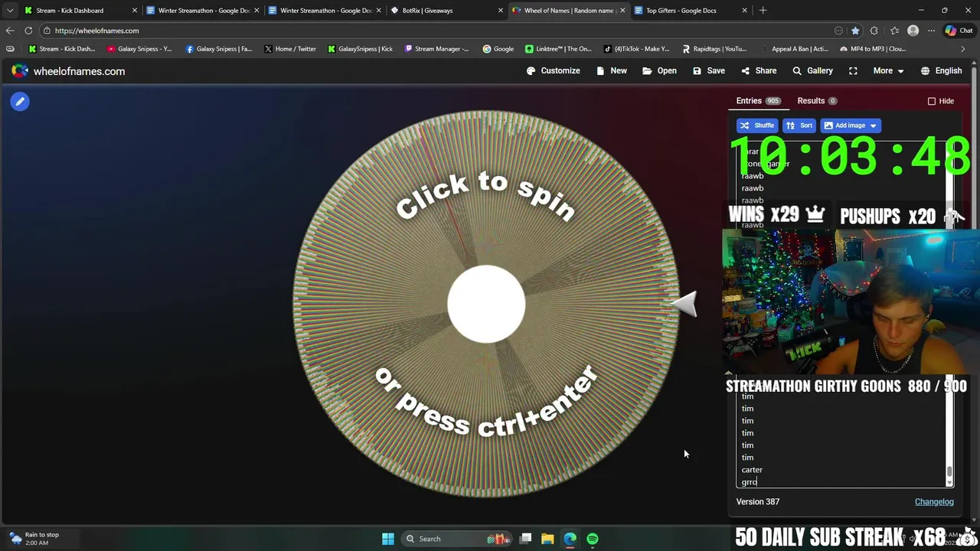The width and height of the screenshot is (980, 551).
Task: Share the wheel
Action: [x=759, y=70]
